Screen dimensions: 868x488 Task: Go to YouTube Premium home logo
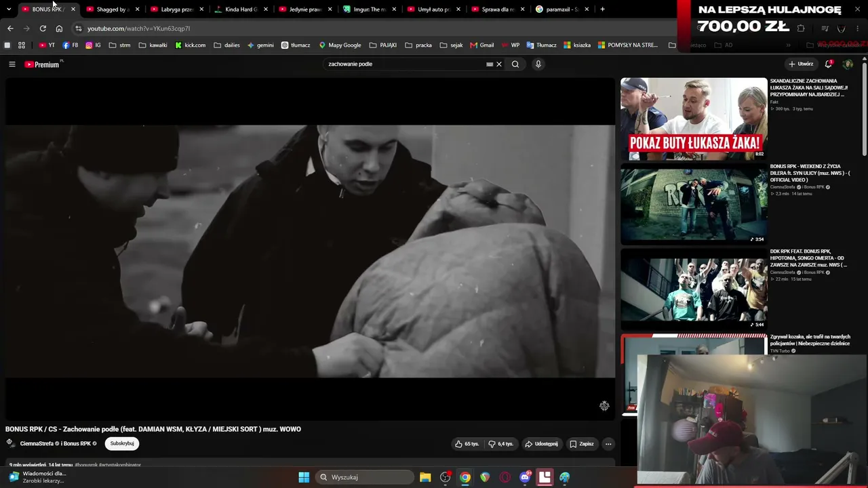click(43, 64)
